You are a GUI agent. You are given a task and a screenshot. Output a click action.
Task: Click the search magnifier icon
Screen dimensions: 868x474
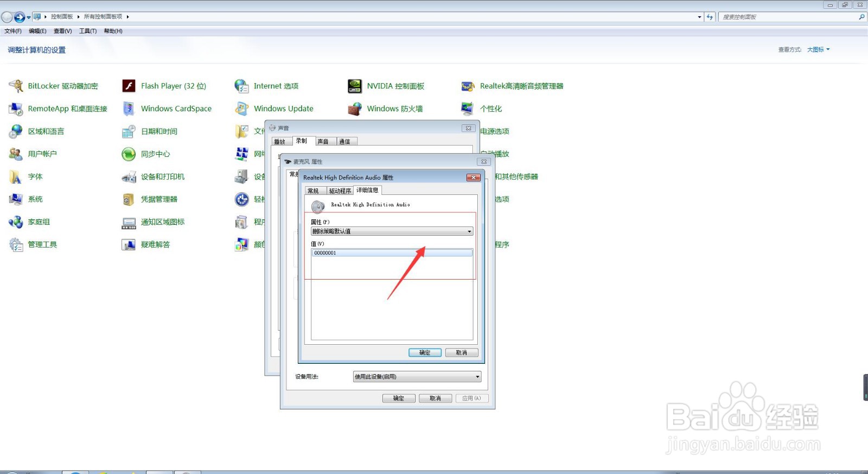click(861, 17)
